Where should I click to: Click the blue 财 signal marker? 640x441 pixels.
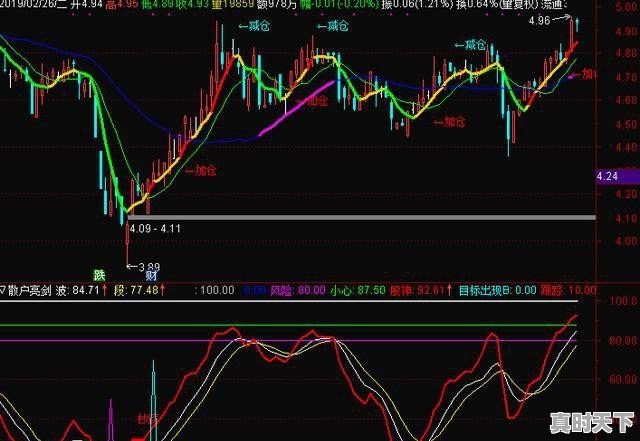[151, 276]
